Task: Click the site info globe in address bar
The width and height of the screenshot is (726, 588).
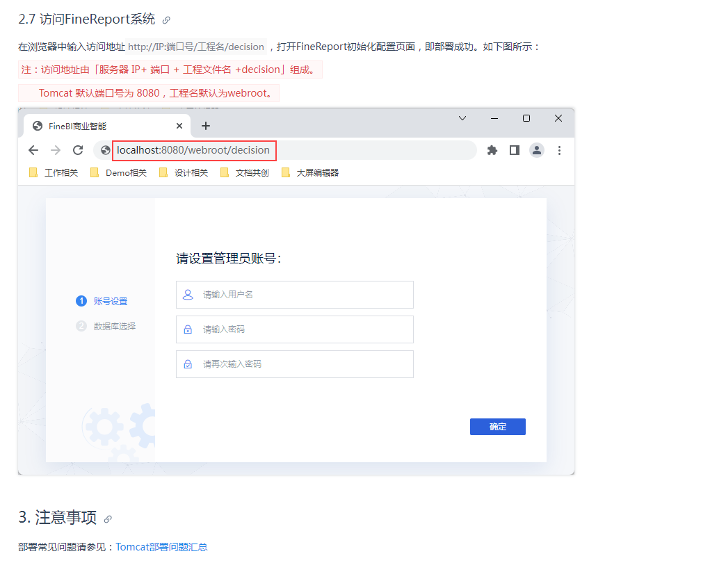Action: 106,150
